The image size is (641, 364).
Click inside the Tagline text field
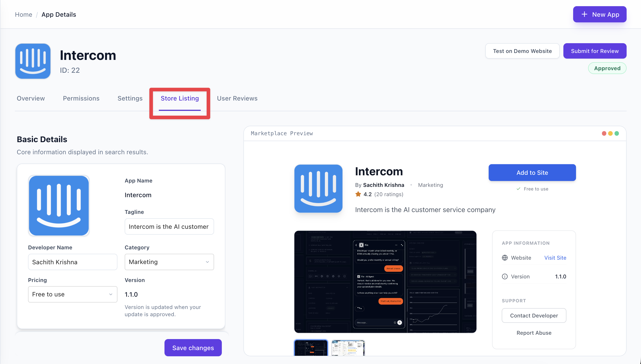click(169, 226)
